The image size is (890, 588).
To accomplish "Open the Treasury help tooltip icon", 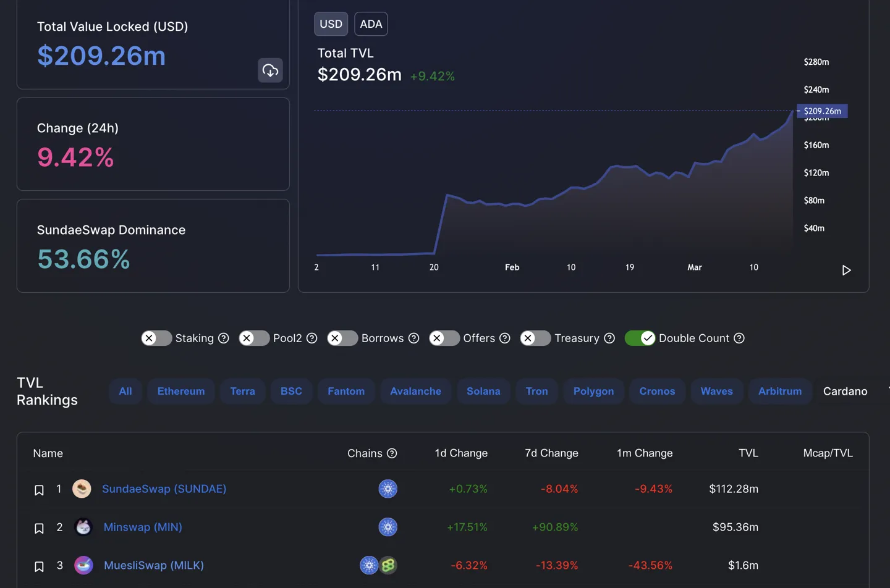I will [609, 338].
